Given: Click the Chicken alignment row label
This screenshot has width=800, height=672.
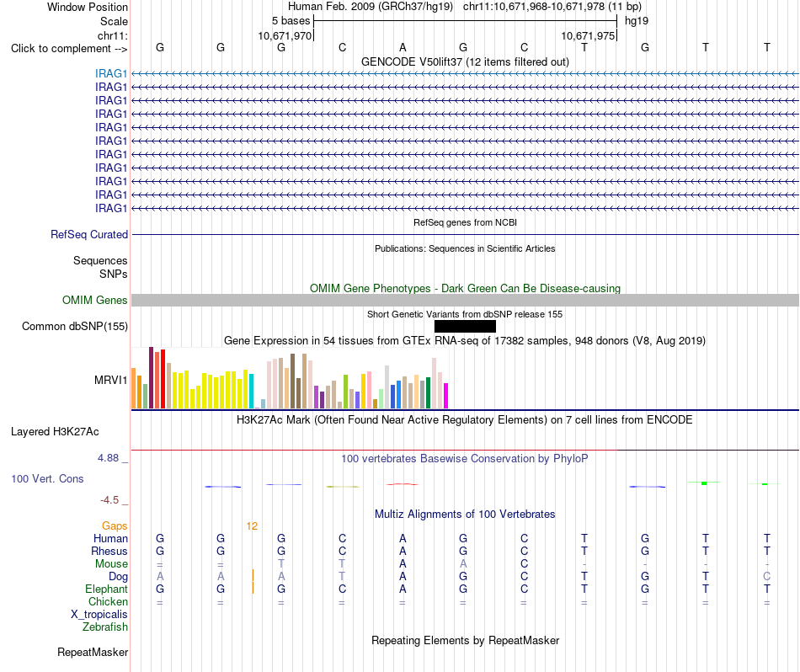Looking at the screenshot, I should pos(108,601).
